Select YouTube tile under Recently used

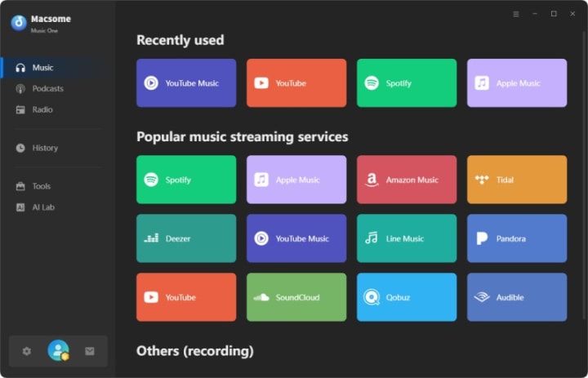(296, 83)
